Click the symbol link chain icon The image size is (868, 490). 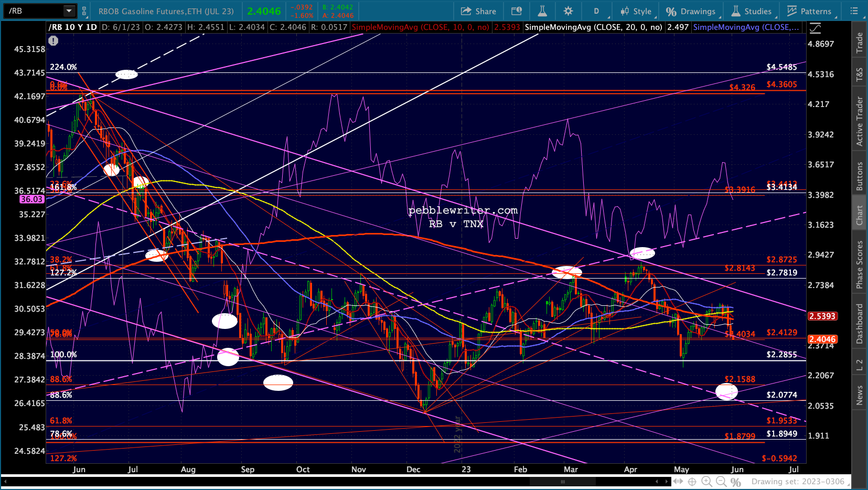[84, 10]
